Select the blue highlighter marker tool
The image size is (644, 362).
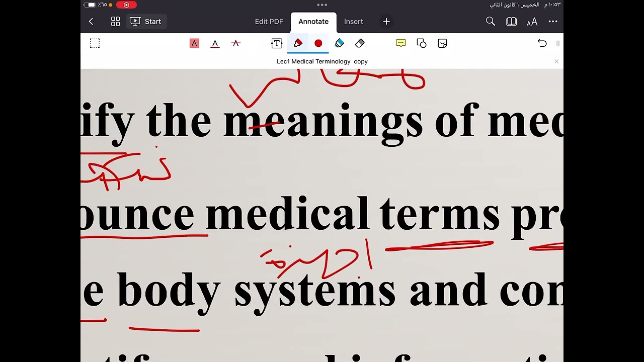coord(339,43)
